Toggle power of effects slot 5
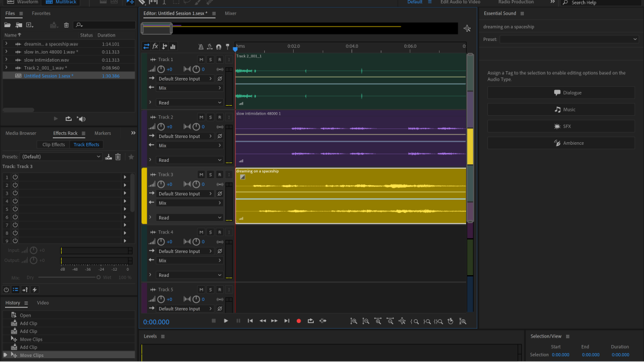644x362 pixels. [x=15, y=209]
